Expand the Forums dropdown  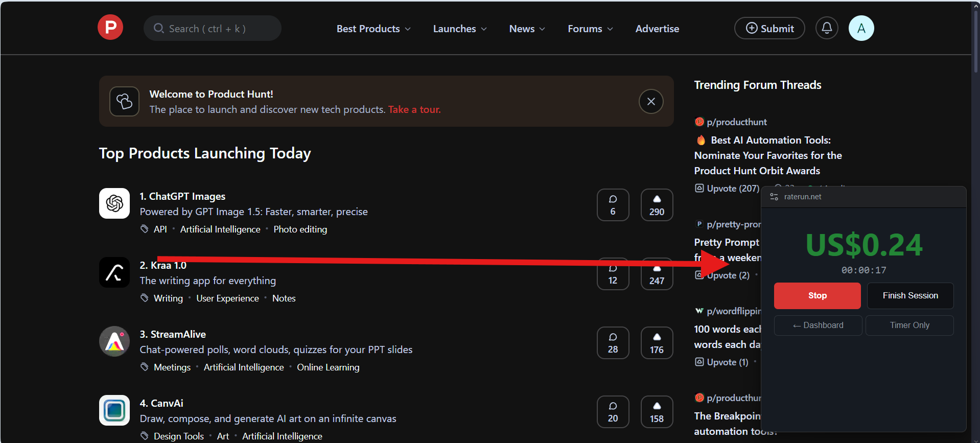[x=591, y=29]
